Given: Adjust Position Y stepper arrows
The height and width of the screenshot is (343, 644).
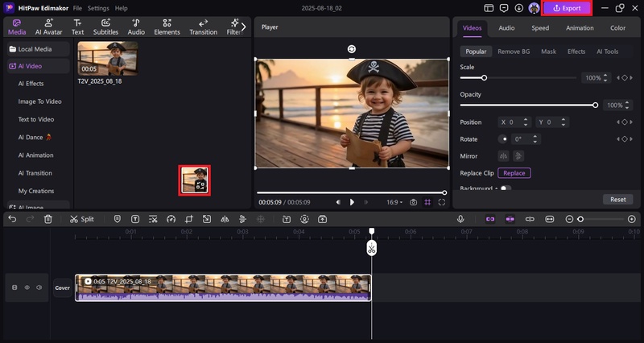Looking at the screenshot, I should pyautogui.click(x=563, y=122).
